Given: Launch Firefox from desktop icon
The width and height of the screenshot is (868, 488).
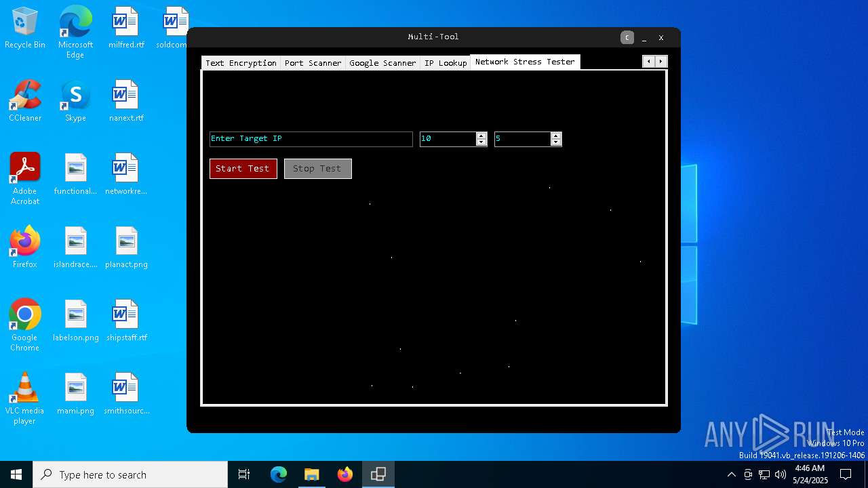Looking at the screenshot, I should click(25, 247).
